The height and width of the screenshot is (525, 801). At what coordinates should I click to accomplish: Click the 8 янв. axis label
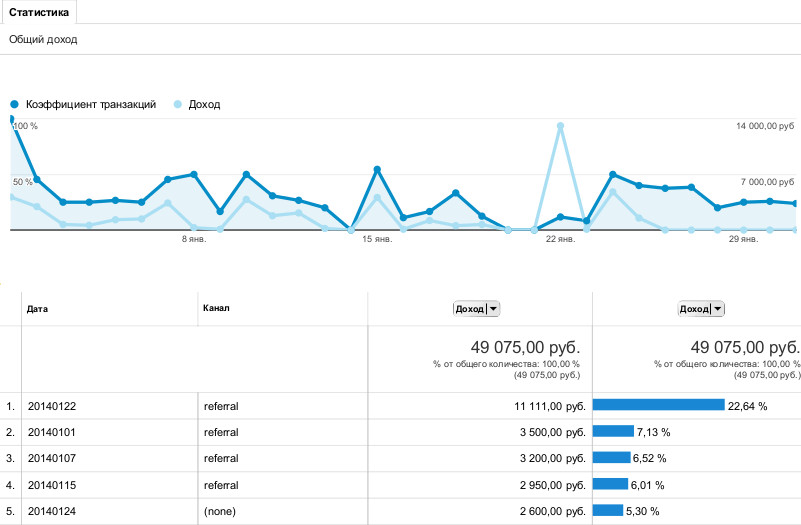click(194, 239)
